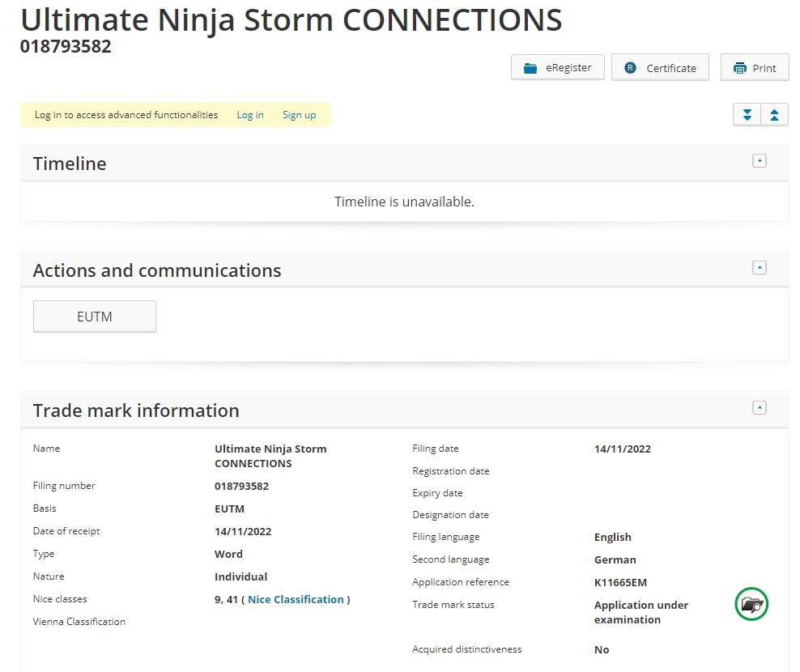Click the Actions and communications heading
Viewport: 800px width, 672px height.
click(x=157, y=270)
